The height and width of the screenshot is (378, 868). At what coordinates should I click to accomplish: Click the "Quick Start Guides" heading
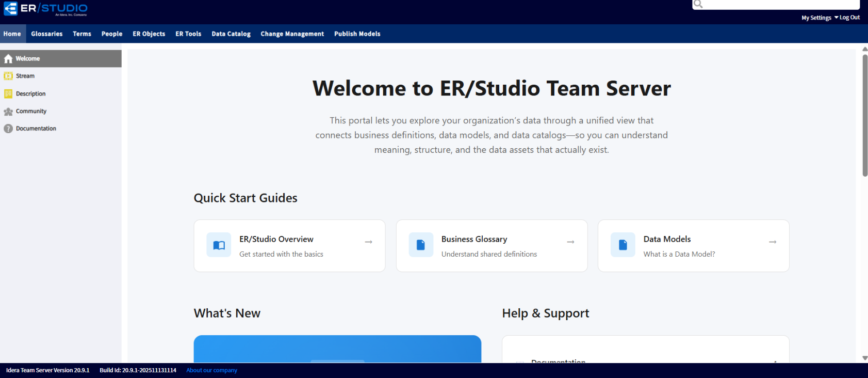click(x=245, y=198)
